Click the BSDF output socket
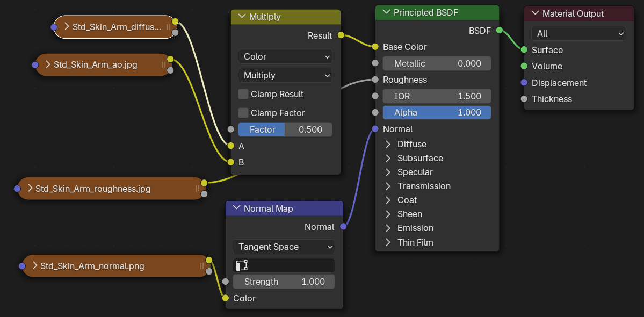Screen dimensions: 644x317 point(499,30)
